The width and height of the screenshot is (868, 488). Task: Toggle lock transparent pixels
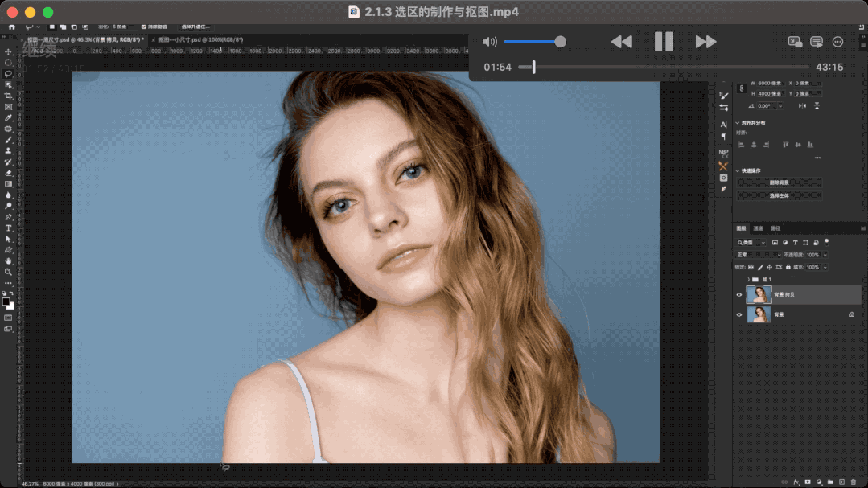751,267
